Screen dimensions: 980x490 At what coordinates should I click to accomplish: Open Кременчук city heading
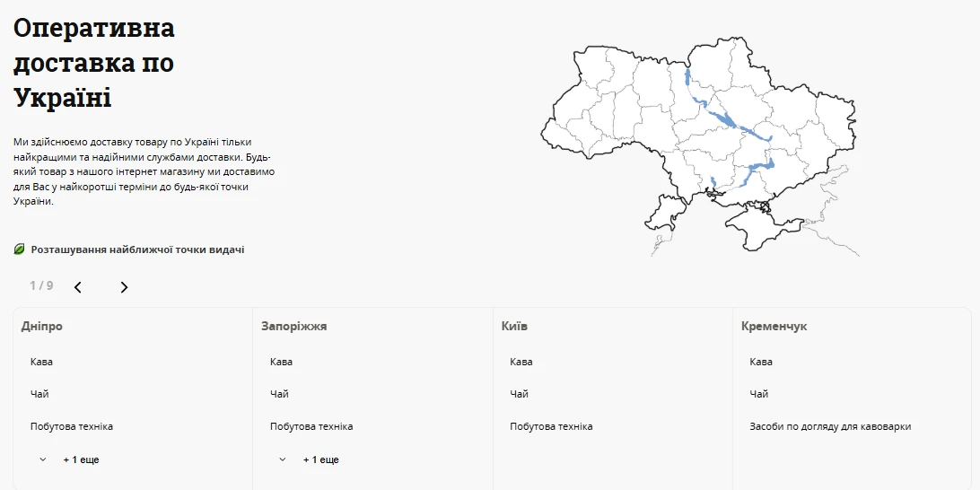tap(774, 327)
